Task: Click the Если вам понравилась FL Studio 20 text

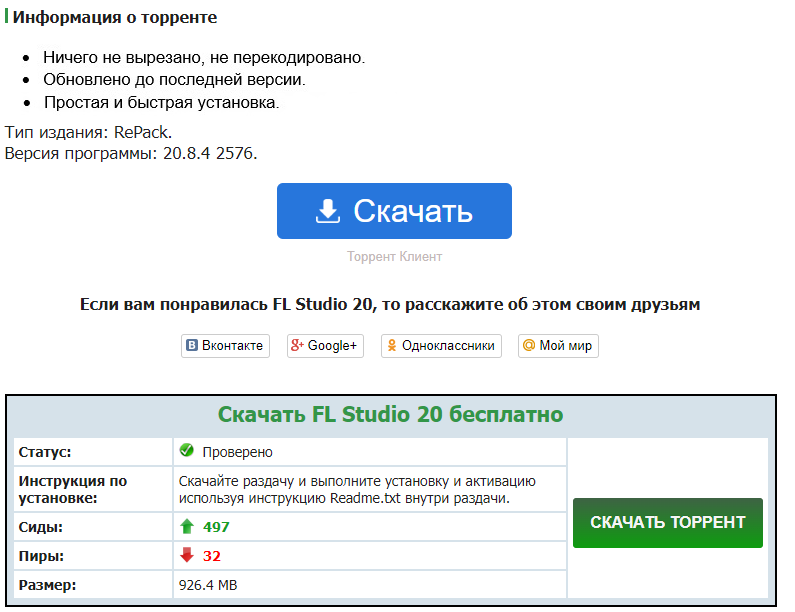Action: [390, 304]
